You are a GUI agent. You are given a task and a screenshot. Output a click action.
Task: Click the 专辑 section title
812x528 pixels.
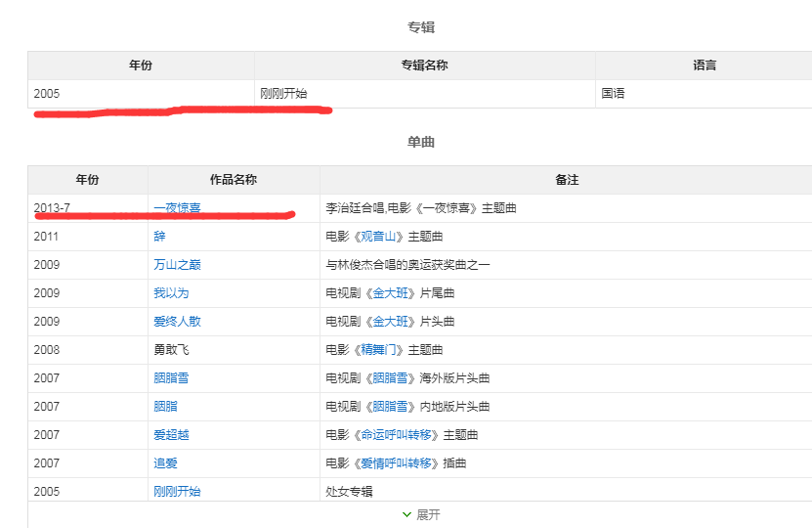[421, 27]
